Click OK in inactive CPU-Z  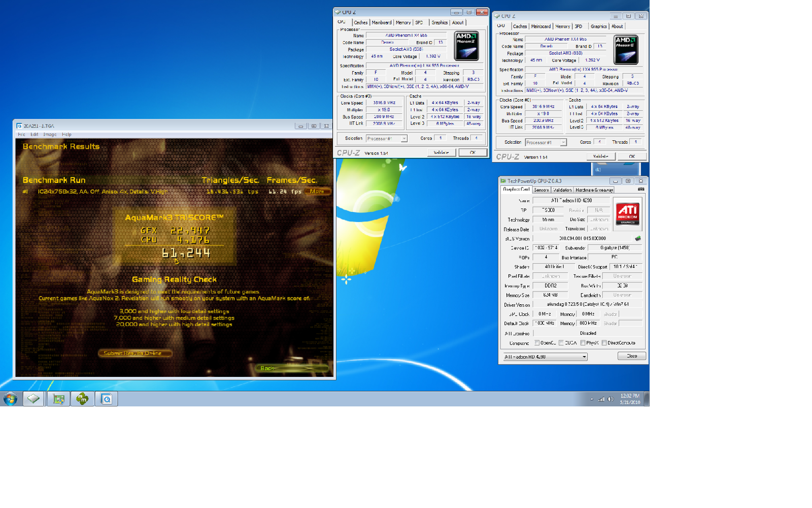pyautogui.click(x=632, y=156)
